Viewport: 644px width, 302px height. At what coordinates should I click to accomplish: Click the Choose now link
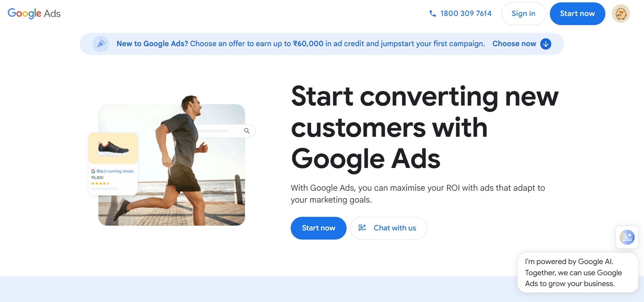514,44
